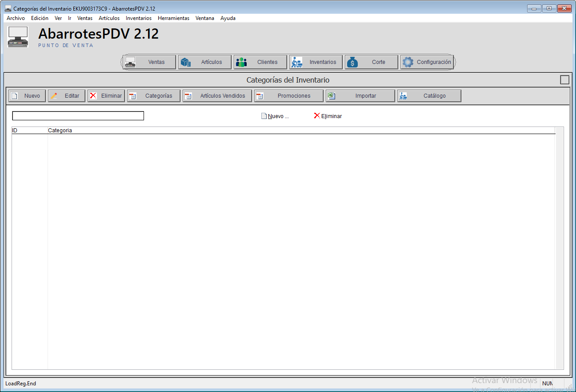Image resolution: width=576 pixels, height=392 pixels.
Task: Click the NUM indicator in status bar
Action: click(547, 384)
